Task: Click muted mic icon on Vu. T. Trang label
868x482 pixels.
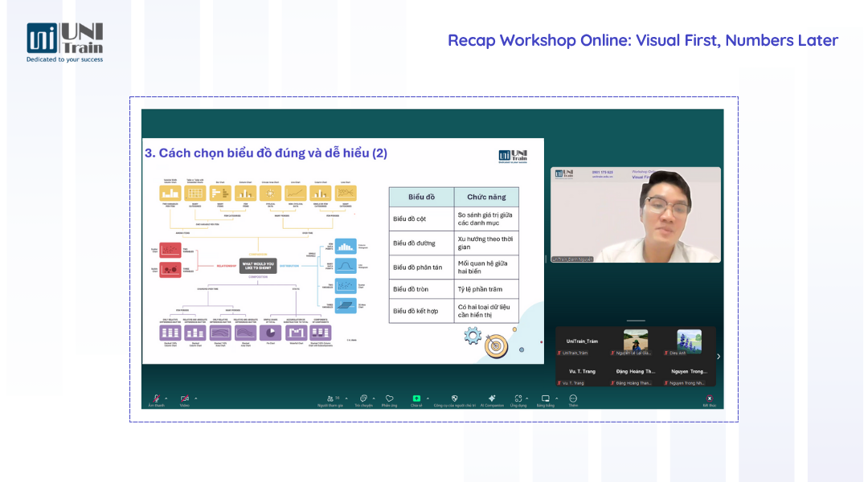Action: pyautogui.click(x=559, y=383)
